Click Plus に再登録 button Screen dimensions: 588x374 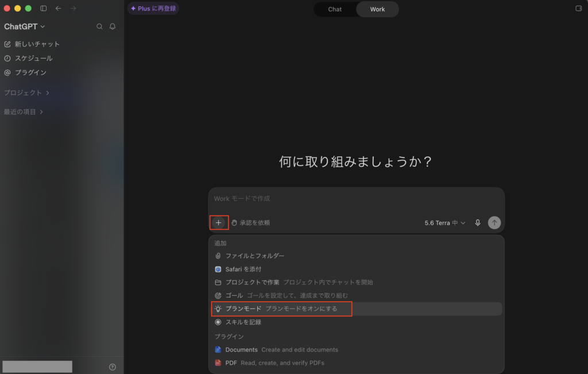(153, 8)
